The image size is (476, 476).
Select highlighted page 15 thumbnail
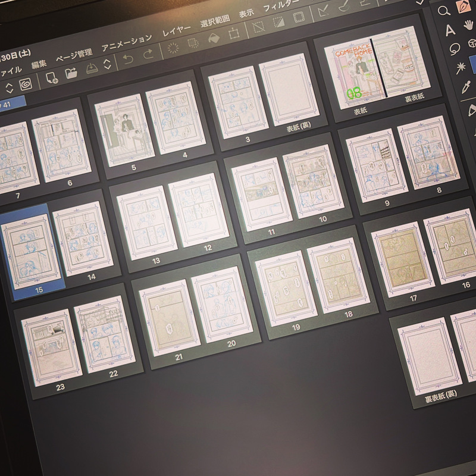tap(32, 252)
